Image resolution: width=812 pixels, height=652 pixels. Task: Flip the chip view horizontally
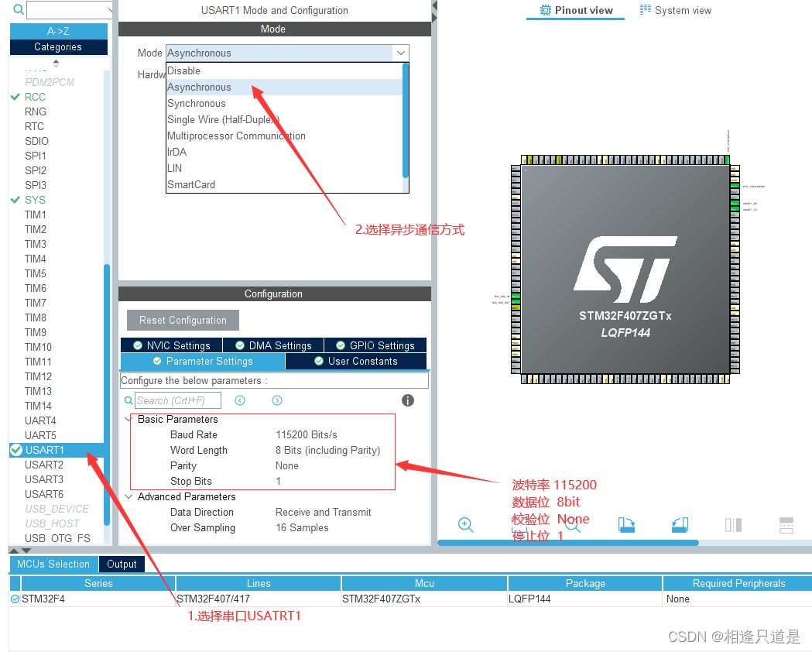pyautogui.click(x=733, y=524)
